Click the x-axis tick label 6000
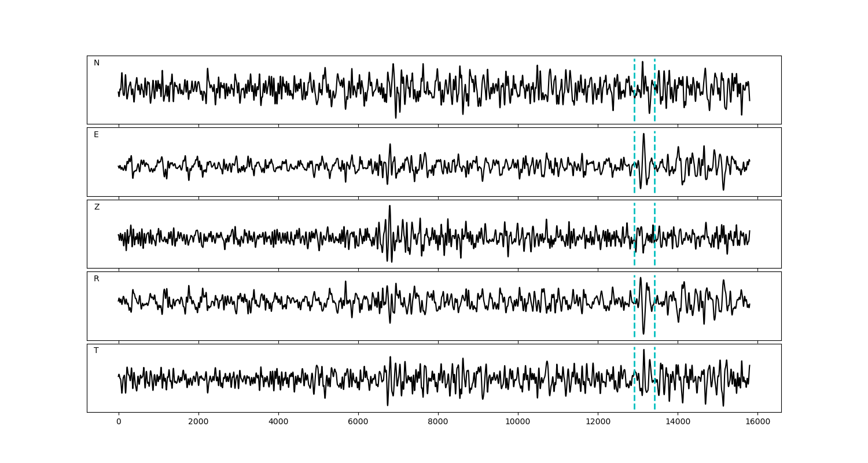Image resolution: width=868 pixels, height=463 pixels. click(x=358, y=422)
